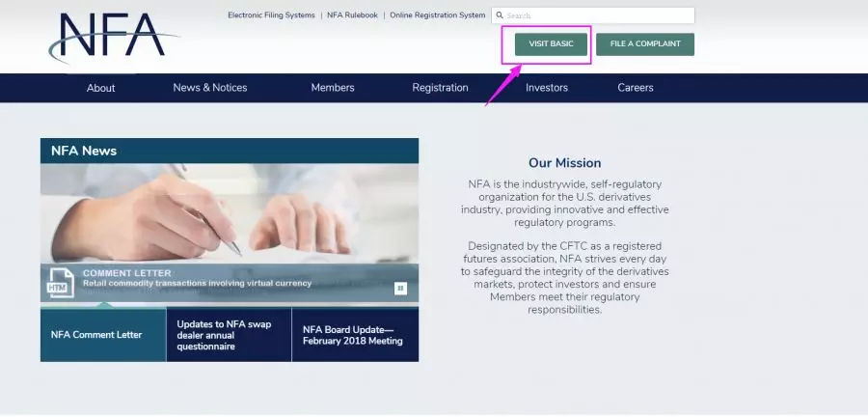Open the Careers menu
This screenshot has width=868, height=417.
pyautogui.click(x=636, y=88)
